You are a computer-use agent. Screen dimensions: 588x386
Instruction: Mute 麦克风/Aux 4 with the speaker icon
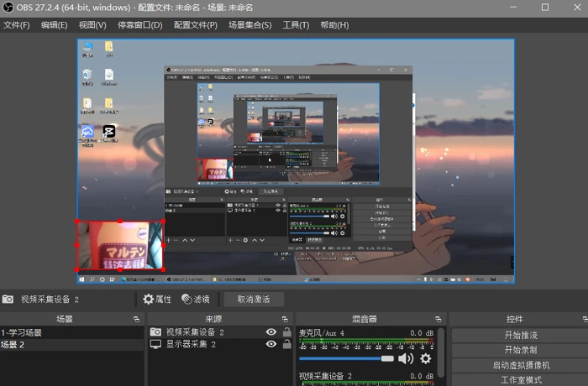[406, 358]
